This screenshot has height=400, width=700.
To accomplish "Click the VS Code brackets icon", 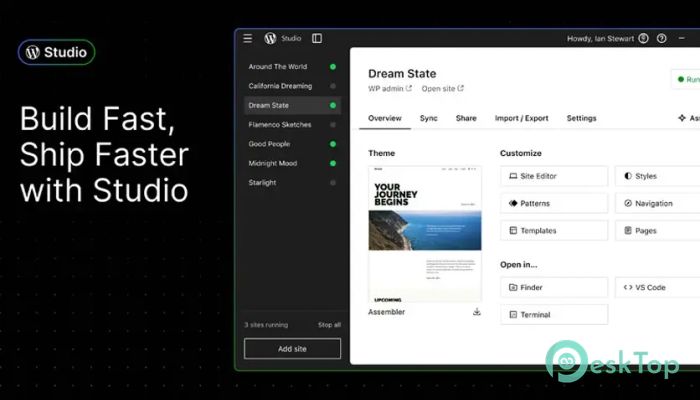I will coord(628,288).
